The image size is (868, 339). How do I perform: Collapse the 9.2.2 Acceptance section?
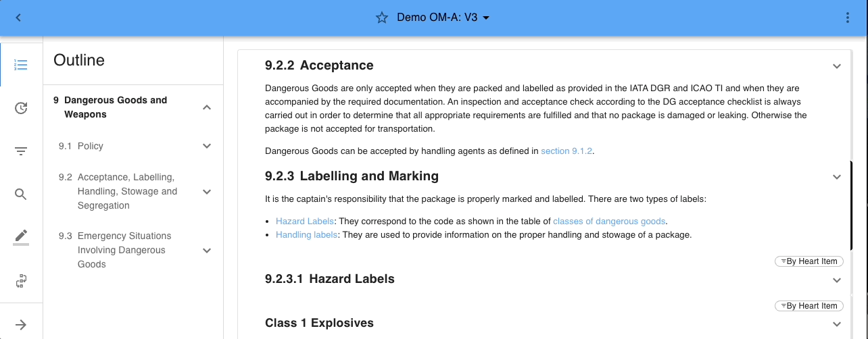[x=837, y=66]
